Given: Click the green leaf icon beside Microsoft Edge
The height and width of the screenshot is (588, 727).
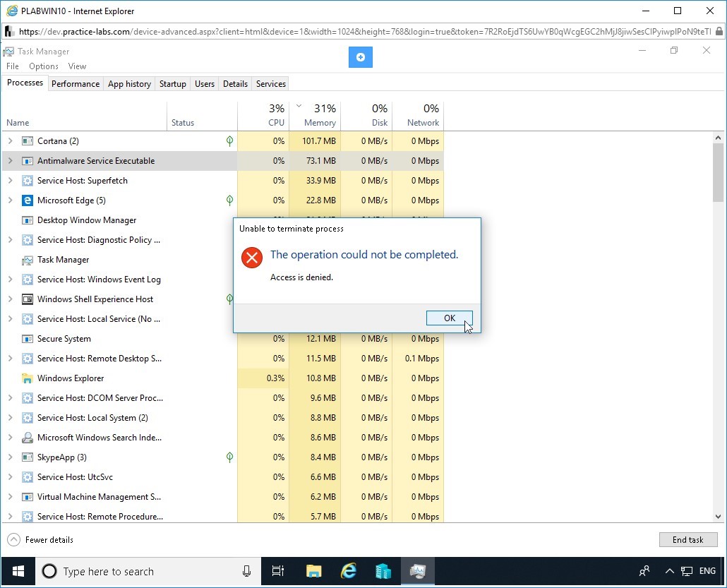Looking at the screenshot, I should point(229,200).
